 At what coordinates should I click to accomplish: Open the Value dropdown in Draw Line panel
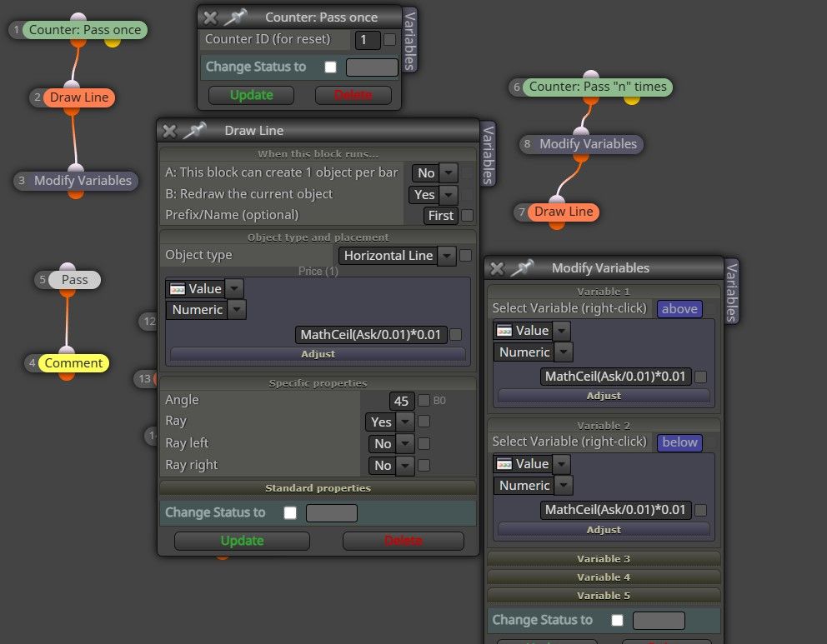point(235,289)
